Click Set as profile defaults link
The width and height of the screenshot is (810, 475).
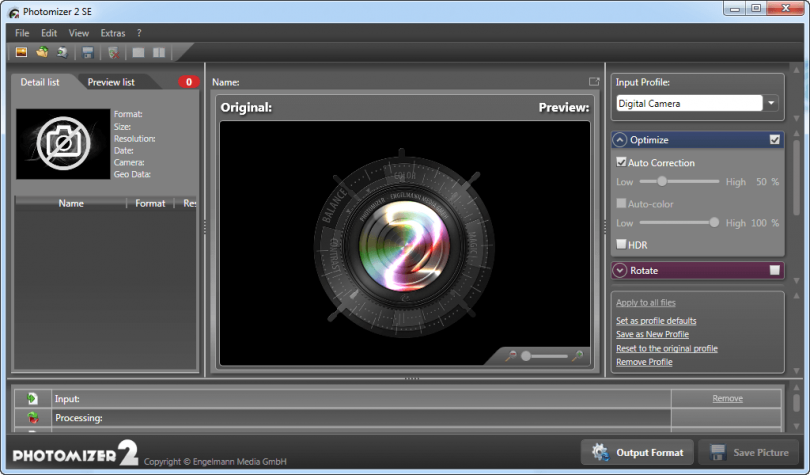tap(656, 321)
